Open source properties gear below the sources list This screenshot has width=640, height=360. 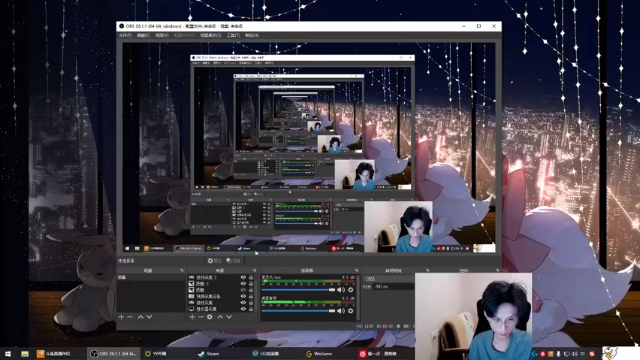[210, 317]
